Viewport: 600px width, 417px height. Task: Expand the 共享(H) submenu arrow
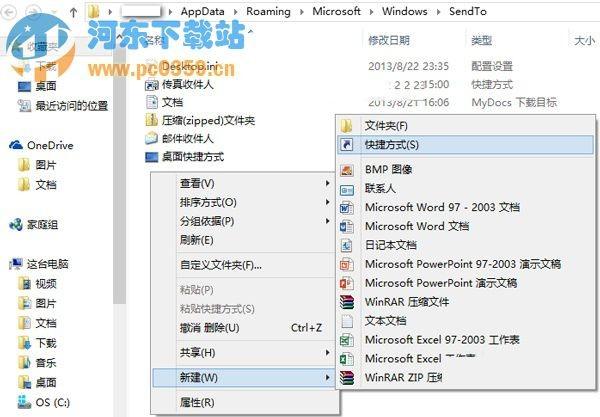pos(327,352)
